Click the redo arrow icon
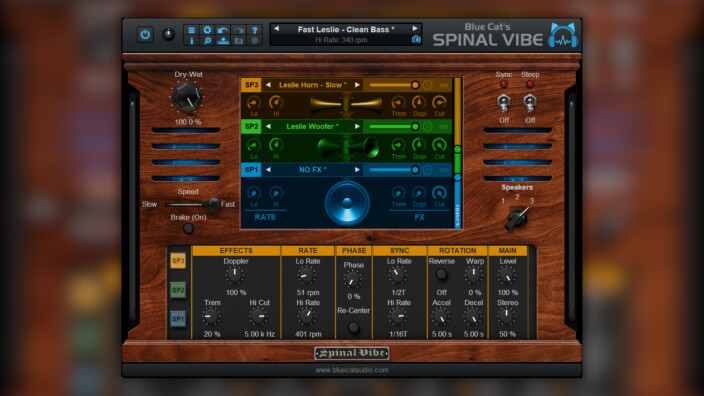This screenshot has height=396, width=704. [x=239, y=30]
